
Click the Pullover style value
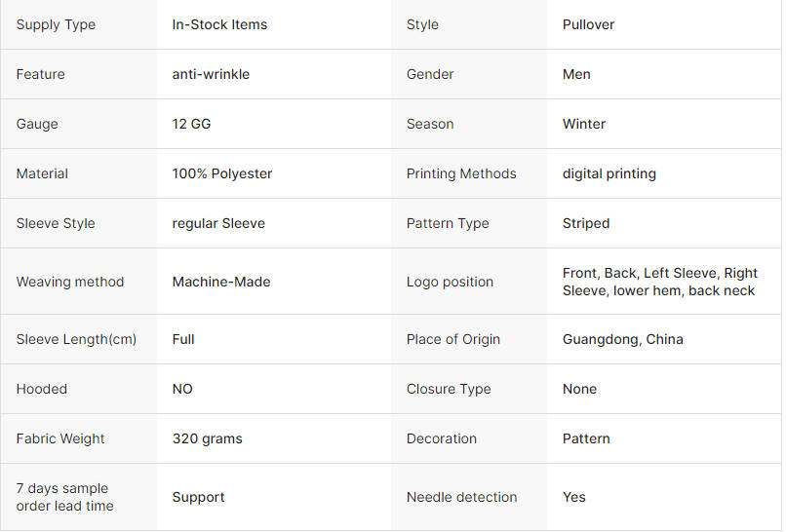tap(588, 24)
